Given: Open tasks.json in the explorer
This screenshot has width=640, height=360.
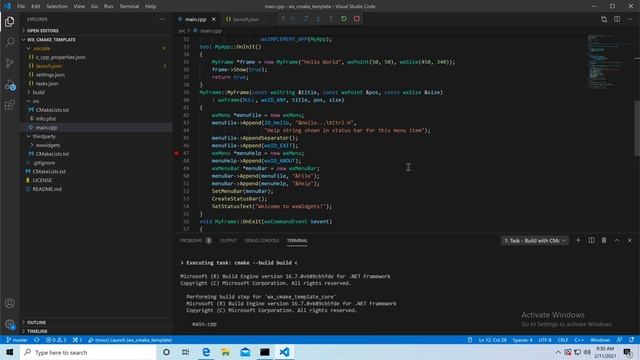Looking at the screenshot, I should tap(47, 84).
